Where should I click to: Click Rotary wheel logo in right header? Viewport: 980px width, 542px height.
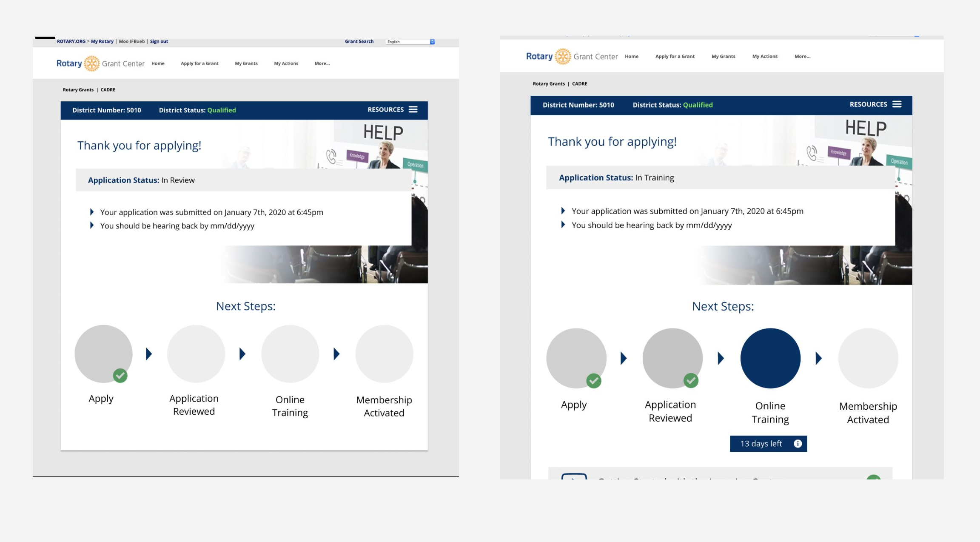coord(563,57)
